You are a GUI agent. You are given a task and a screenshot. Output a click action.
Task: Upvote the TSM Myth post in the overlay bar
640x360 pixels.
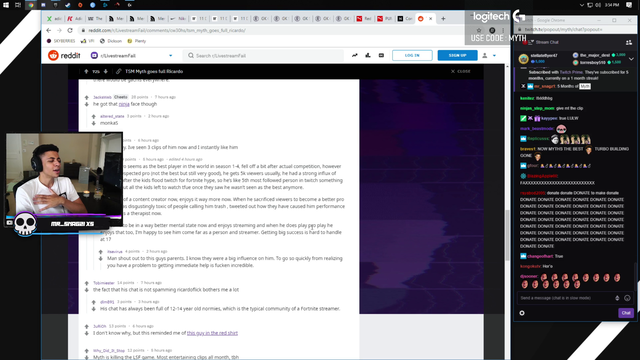(x=86, y=71)
